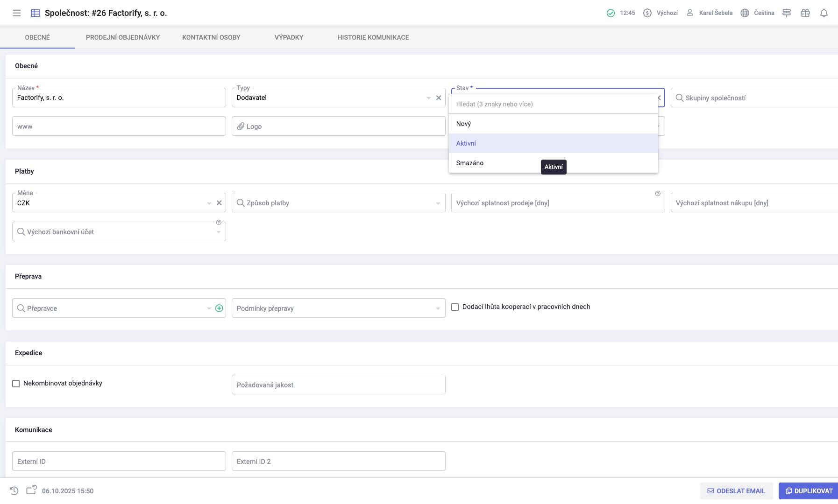Viewport: 838px width, 504px height.
Task: Click the signpost icon in header
Action: (x=787, y=13)
